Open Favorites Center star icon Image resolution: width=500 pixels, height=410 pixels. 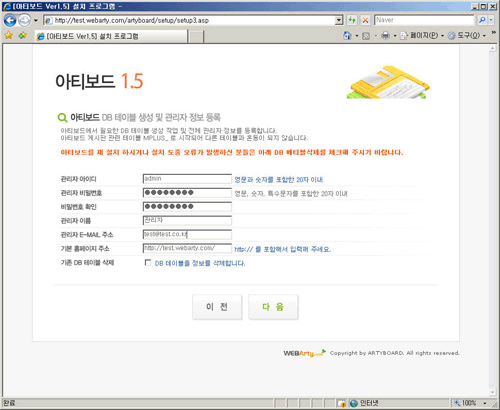[8, 35]
